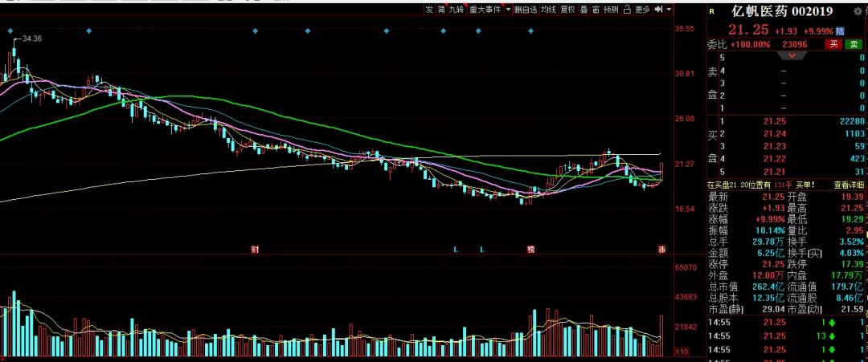Click the blue 陆 badge

pyautogui.click(x=840, y=31)
